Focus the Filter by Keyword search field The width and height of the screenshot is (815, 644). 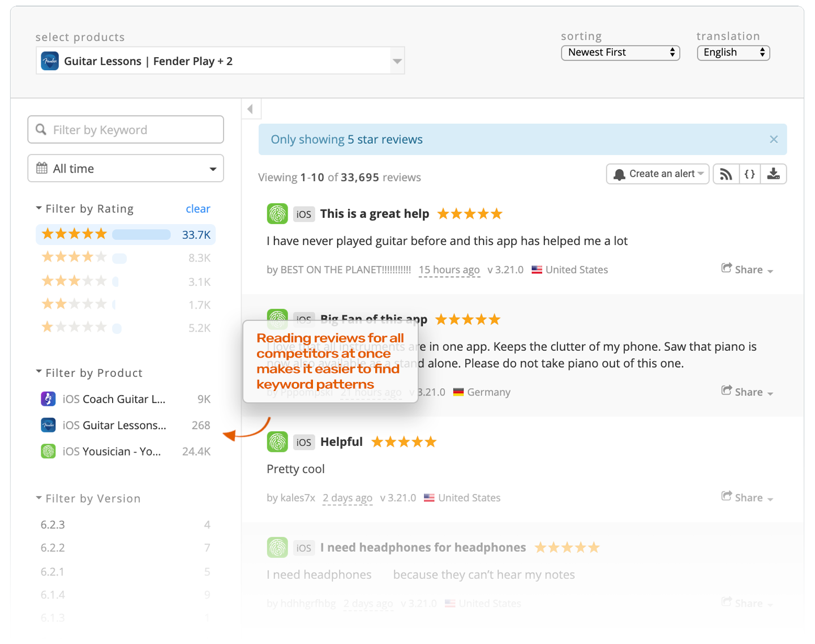(x=126, y=130)
